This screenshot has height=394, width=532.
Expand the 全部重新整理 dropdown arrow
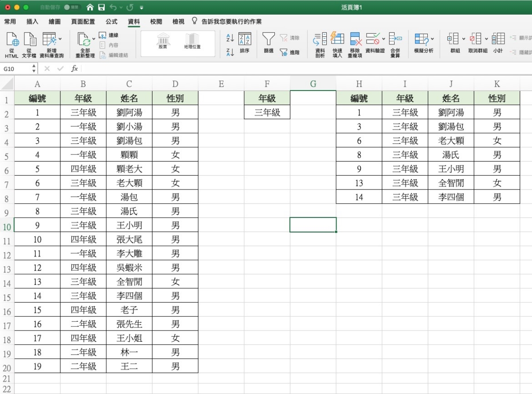(x=94, y=39)
